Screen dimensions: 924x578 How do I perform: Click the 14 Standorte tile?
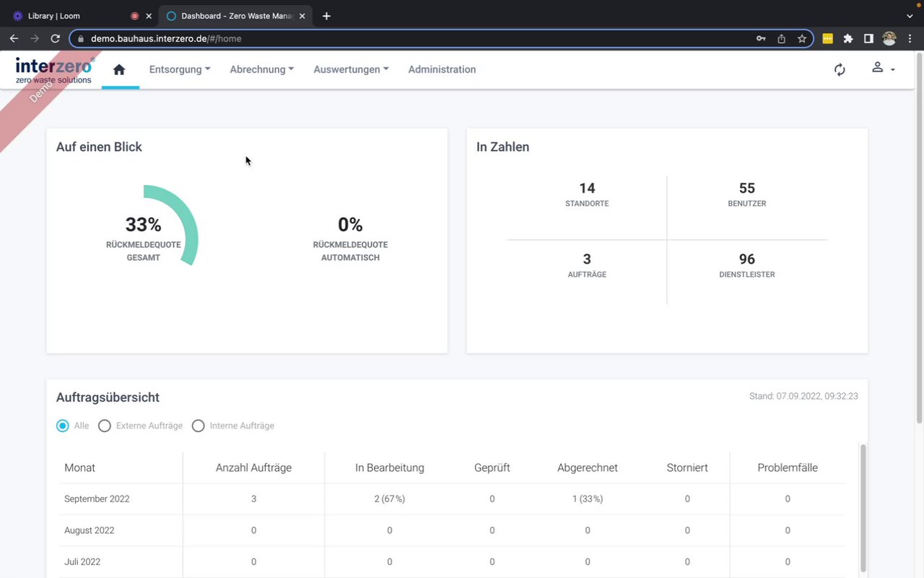(x=587, y=194)
